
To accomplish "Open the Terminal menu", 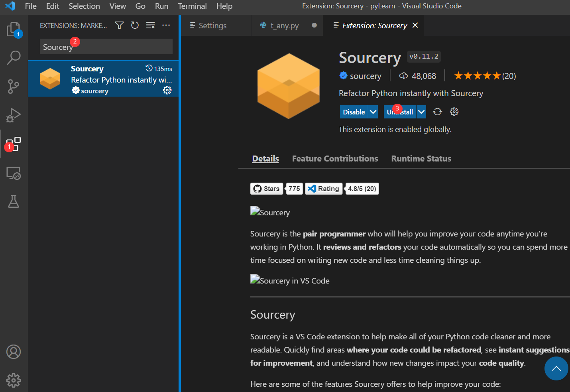I will point(192,6).
